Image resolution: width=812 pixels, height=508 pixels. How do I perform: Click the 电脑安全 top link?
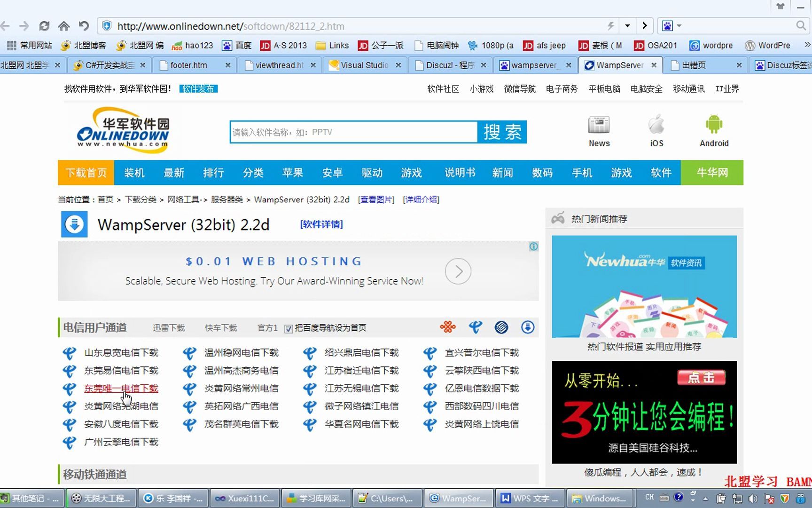(647, 89)
